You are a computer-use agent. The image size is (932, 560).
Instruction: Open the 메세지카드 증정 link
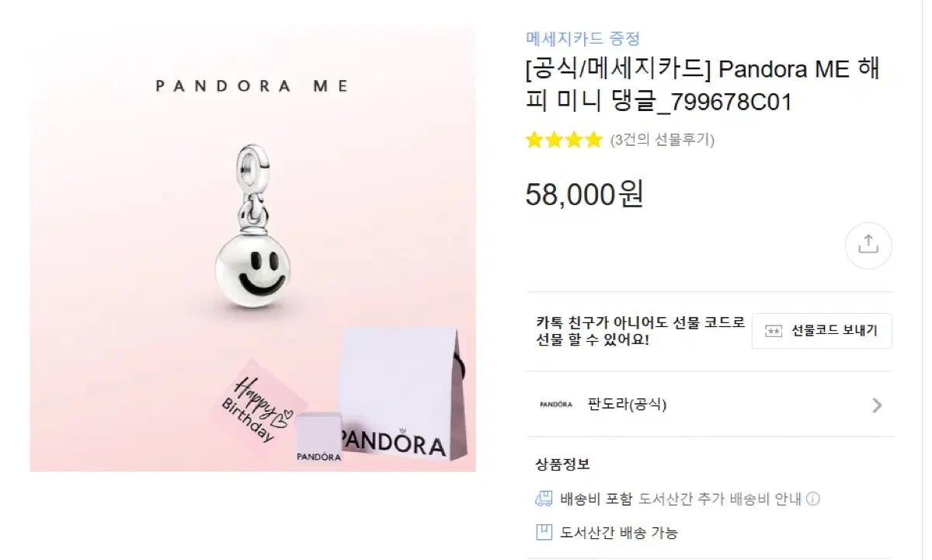[x=582, y=38]
